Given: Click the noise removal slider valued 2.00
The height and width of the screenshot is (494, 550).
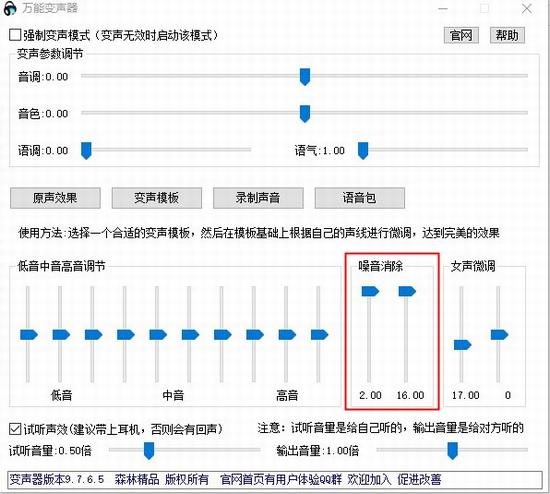Looking at the screenshot, I should 370,291.
